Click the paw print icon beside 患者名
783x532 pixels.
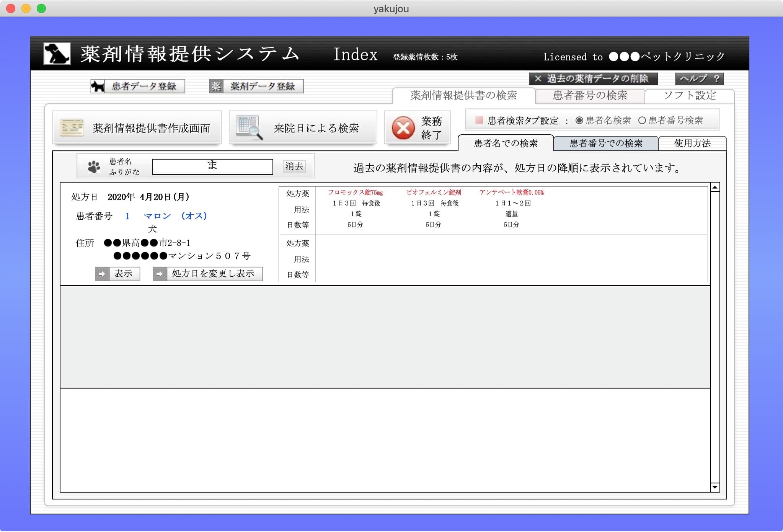pyautogui.click(x=94, y=166)
